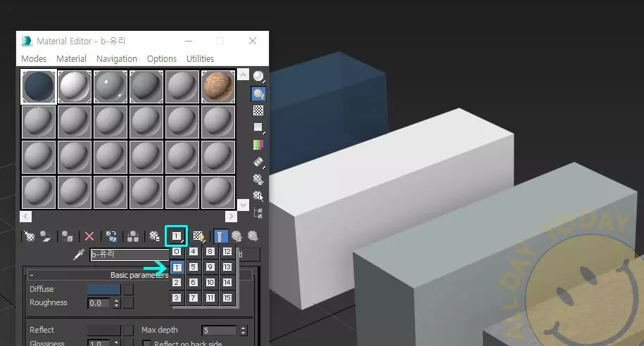This screenshot has width=644, height=346.
Task: Select ID channel 7 in flyout
Action: [194, 298]
